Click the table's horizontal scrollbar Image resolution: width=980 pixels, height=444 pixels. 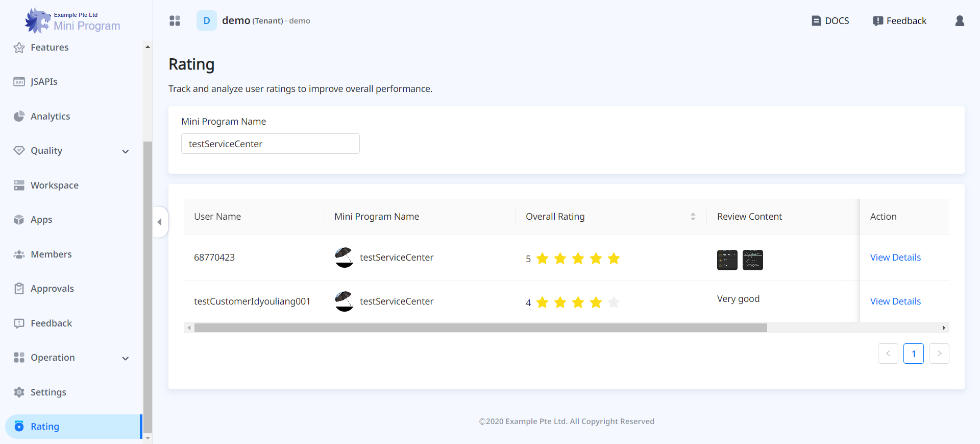480,328
